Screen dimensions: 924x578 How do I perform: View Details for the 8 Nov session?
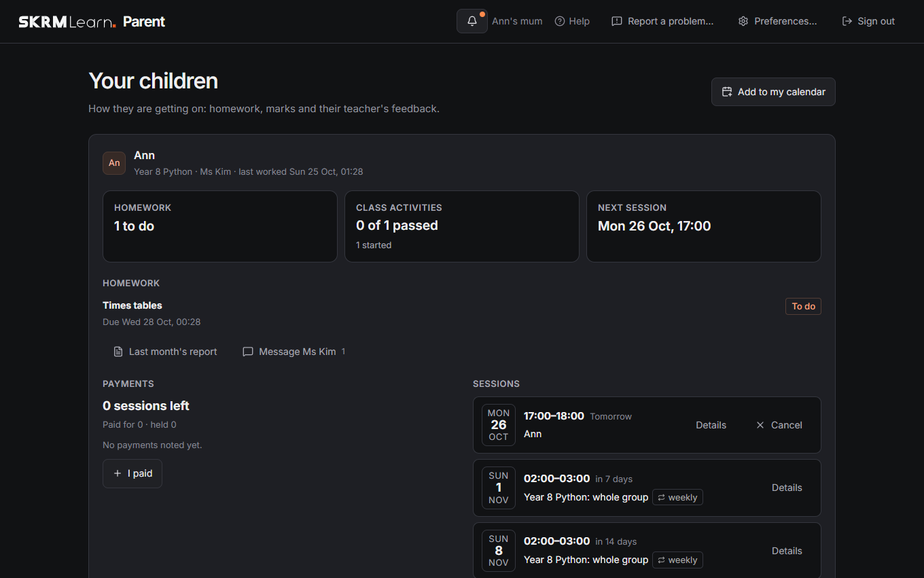click(x=787, y=551)
